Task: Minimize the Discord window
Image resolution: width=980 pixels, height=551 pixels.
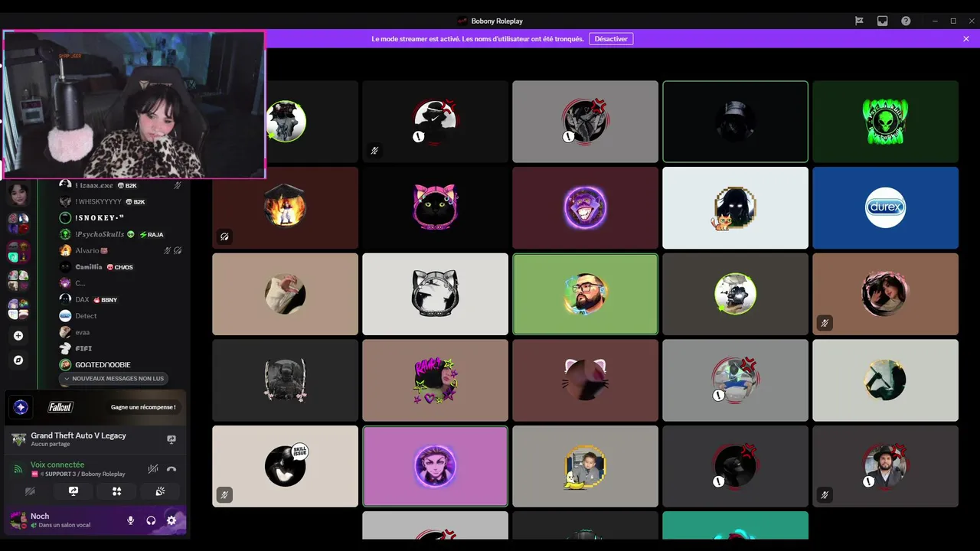Action: [x=936, y=21]
